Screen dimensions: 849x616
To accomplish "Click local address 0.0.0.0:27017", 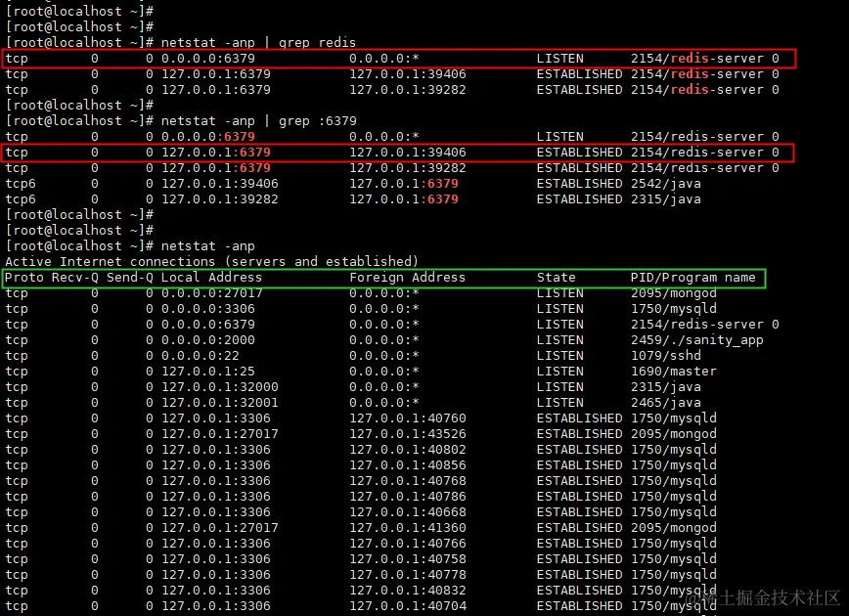I will [211, 292].
